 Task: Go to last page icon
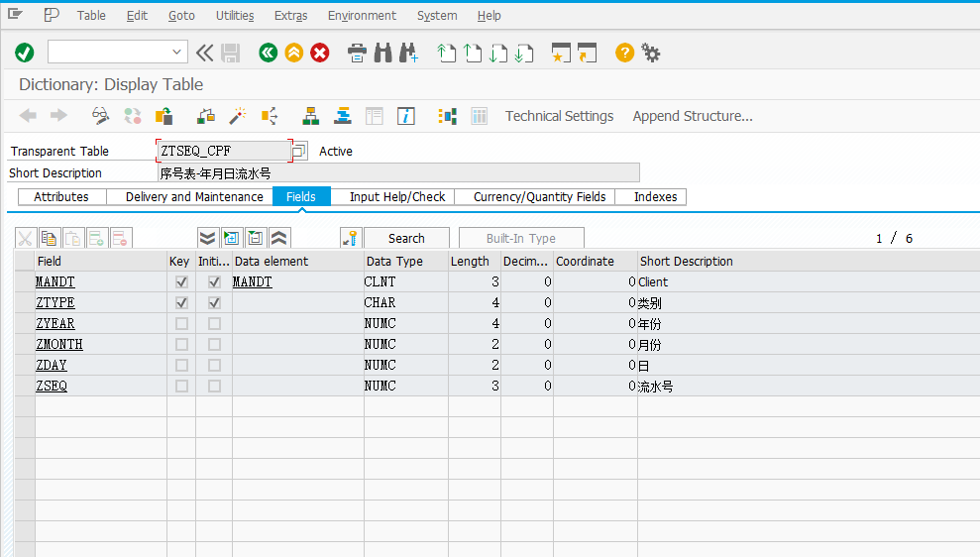pyautogui.click(x=524, y=54)
